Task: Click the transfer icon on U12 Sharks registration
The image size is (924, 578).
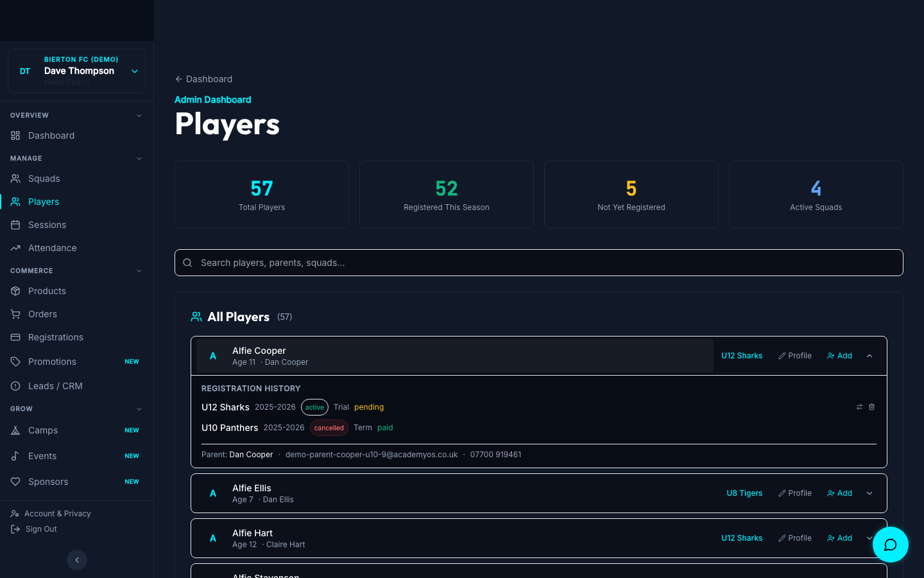Action: [859, 407]
